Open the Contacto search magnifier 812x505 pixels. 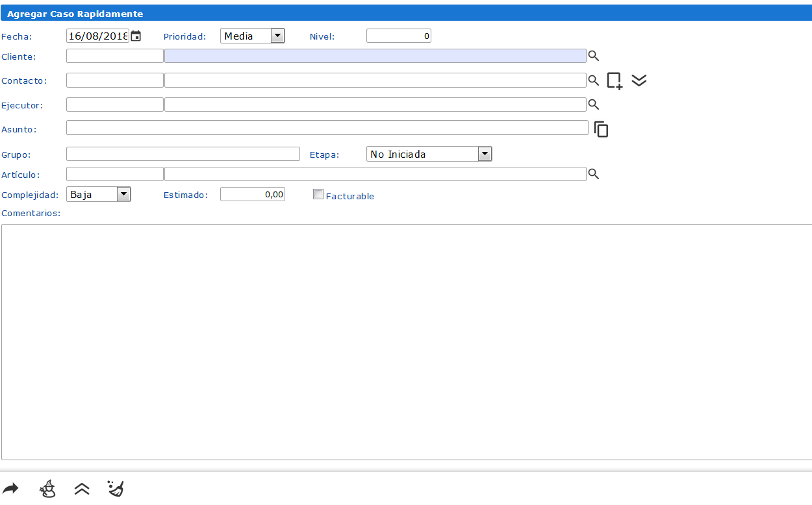593,80
